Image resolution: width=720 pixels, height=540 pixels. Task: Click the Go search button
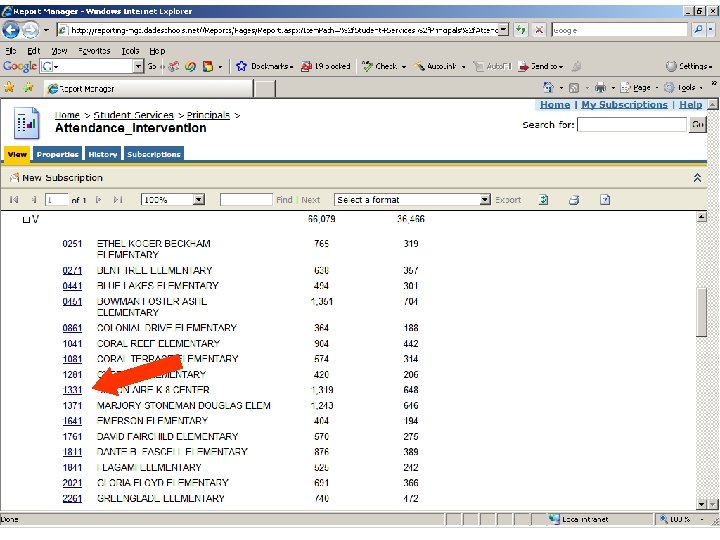698,124
